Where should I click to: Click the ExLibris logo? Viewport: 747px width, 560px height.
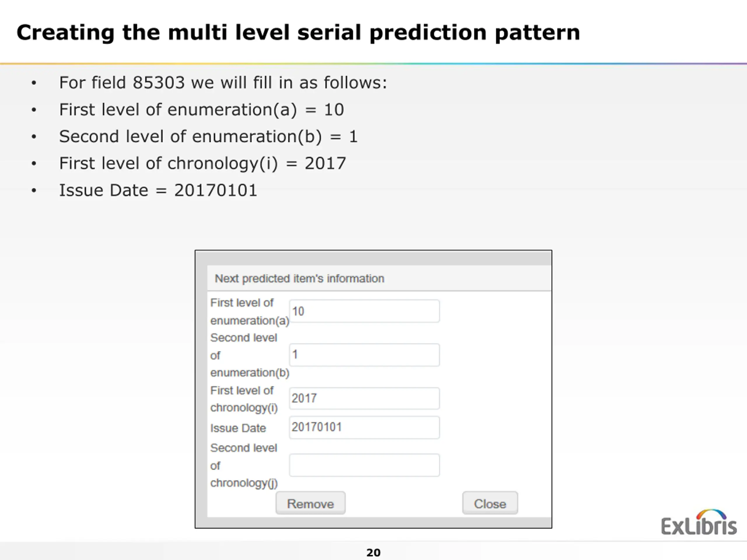(x=699, y=523)
